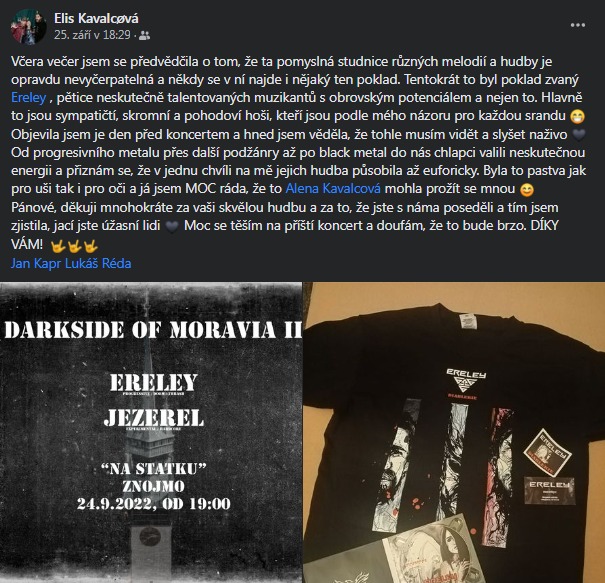Click author name Elis Kavalcová
Viewport: 605px width, 583px height.
click(x=96, y=18)
